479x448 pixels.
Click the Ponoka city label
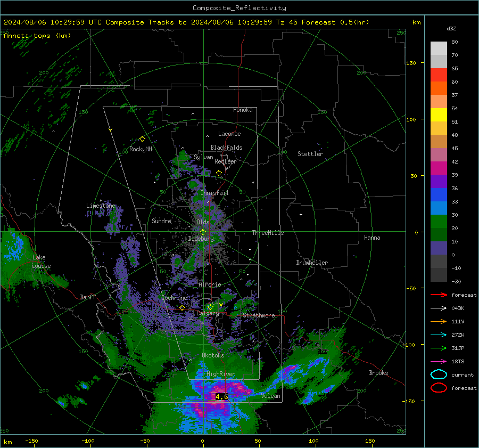pos(243,110)
